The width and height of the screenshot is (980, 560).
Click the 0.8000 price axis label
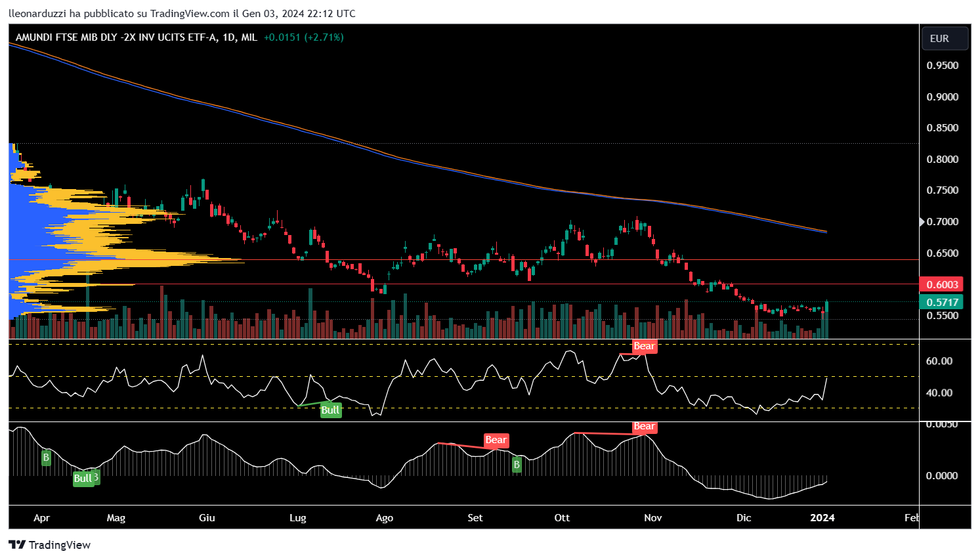[x=943, y=160]
